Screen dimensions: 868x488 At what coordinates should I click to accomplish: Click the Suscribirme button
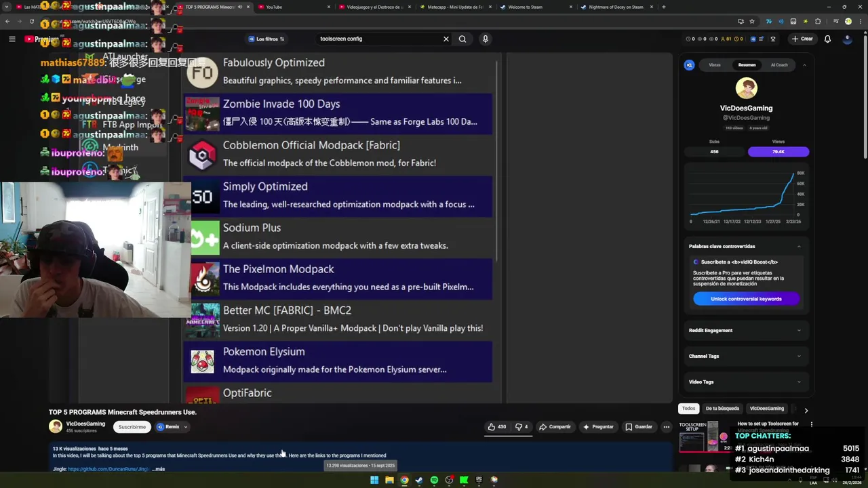[x=132, y=427]
